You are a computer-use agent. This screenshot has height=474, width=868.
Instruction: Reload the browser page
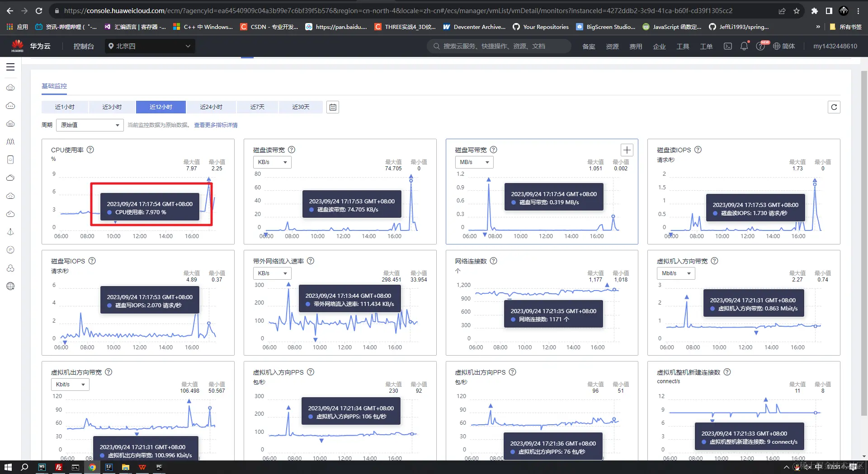(39, 11)
